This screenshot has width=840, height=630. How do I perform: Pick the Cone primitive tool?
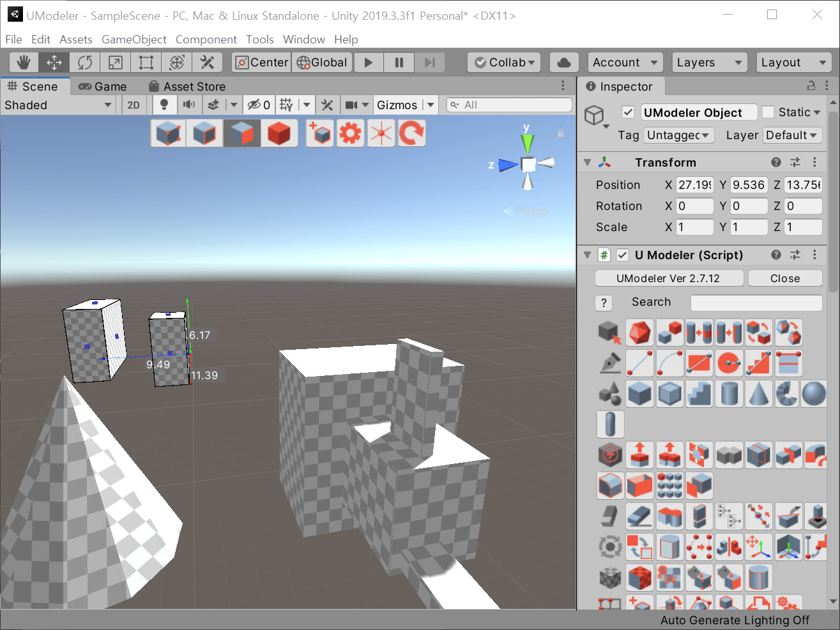coord(759,393)
